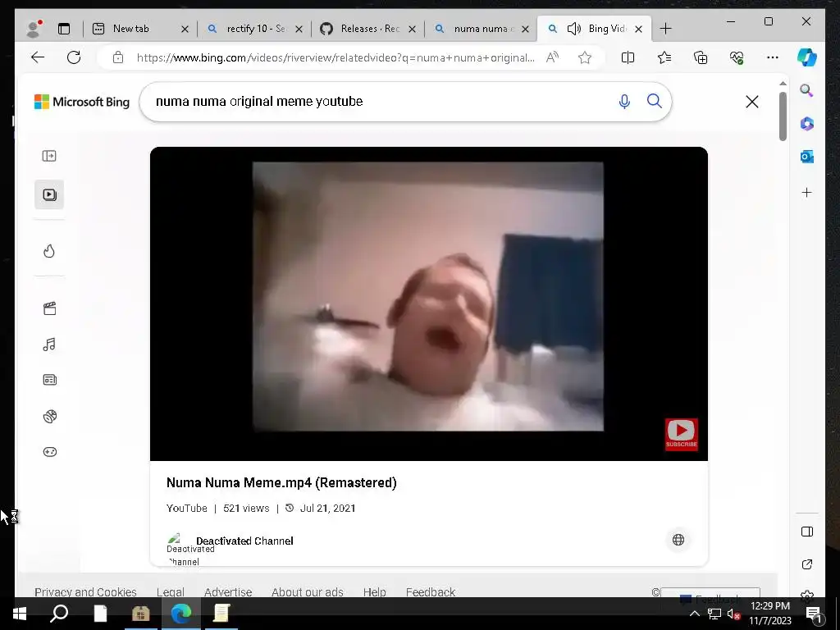The width and height of the screenshot is (840, 630).
Task: Open the globe source page icon
Action: 678,540
